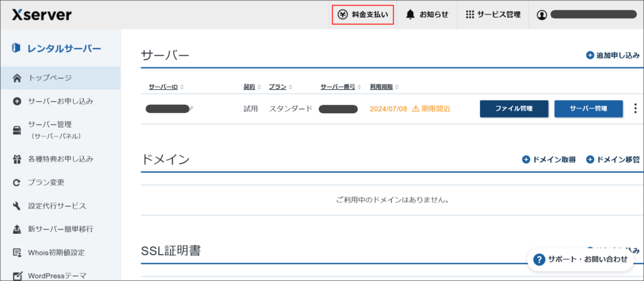
Task: Click the wrench icon in sidebar
Action: [x=17, y=206]
